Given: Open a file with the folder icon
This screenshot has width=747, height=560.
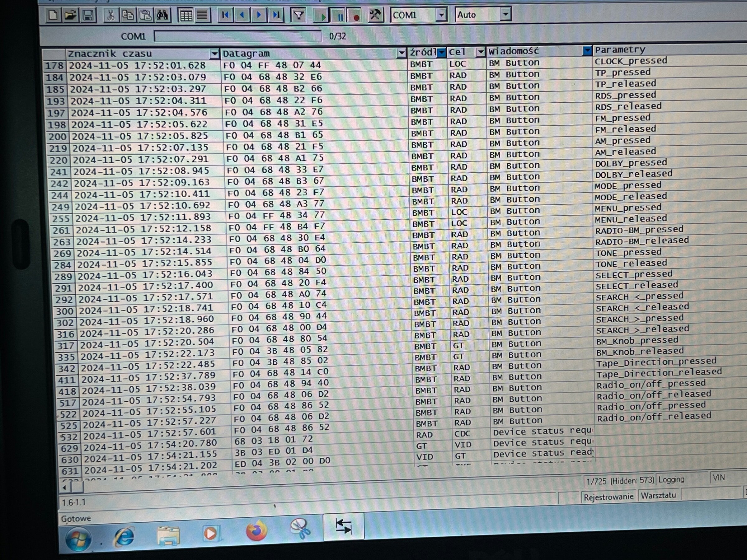Looking at the screenshot, I should point(71,15).
